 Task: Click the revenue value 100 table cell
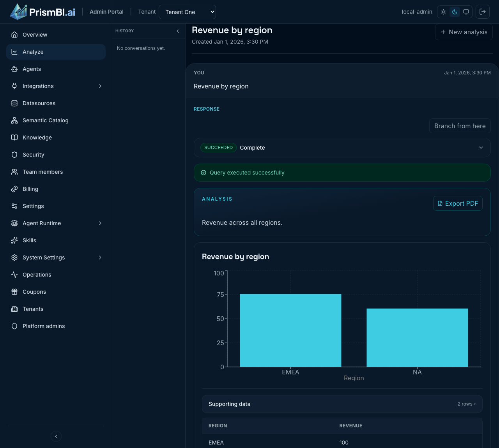344,443
